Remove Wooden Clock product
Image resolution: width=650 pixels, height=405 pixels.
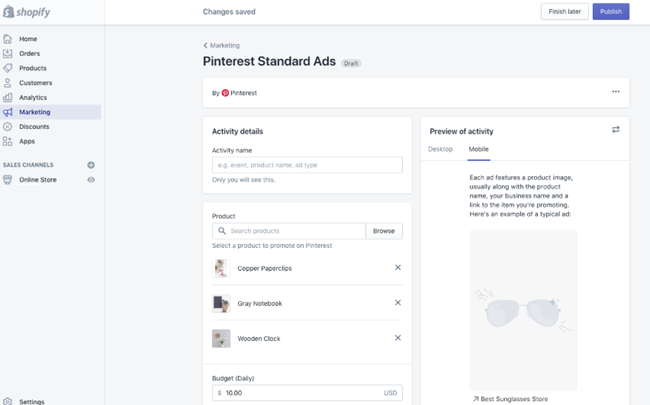click(397, 338)
